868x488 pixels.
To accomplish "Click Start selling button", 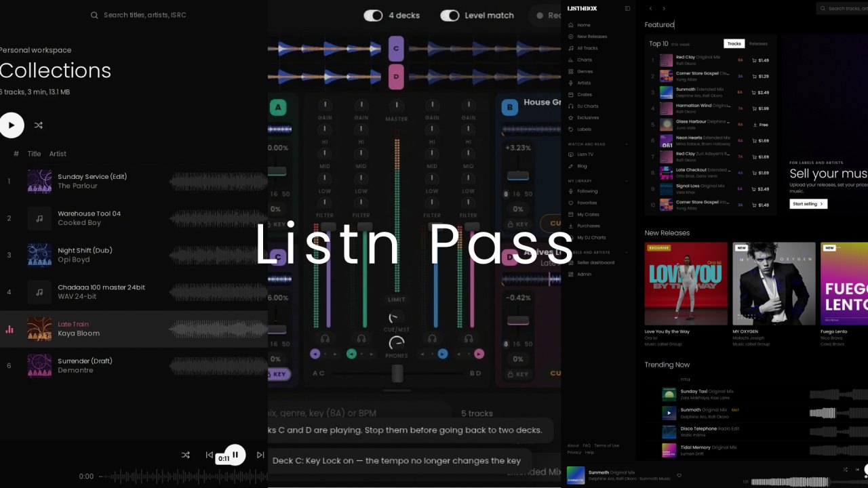I will point(808,203).
